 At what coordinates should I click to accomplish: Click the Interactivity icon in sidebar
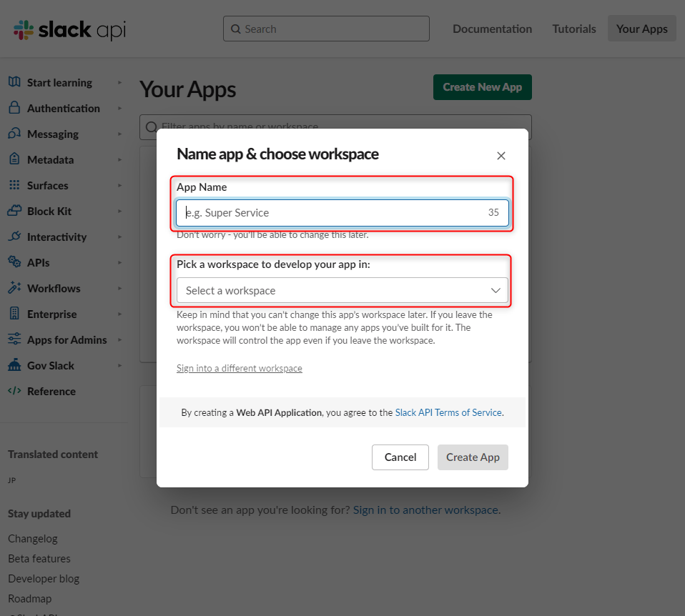coord(14,237)
